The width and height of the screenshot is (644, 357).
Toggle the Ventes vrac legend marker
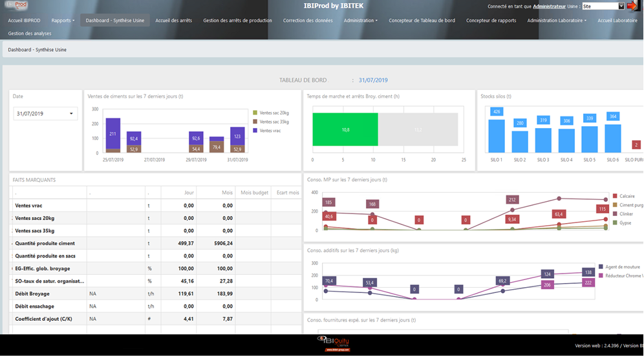click(x=255, y=131)
